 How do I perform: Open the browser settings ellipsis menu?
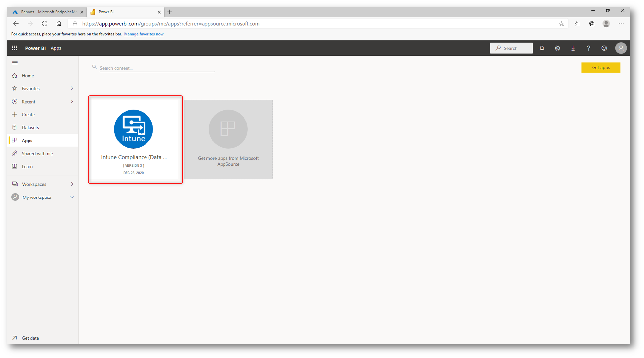[x=621, y=24]
